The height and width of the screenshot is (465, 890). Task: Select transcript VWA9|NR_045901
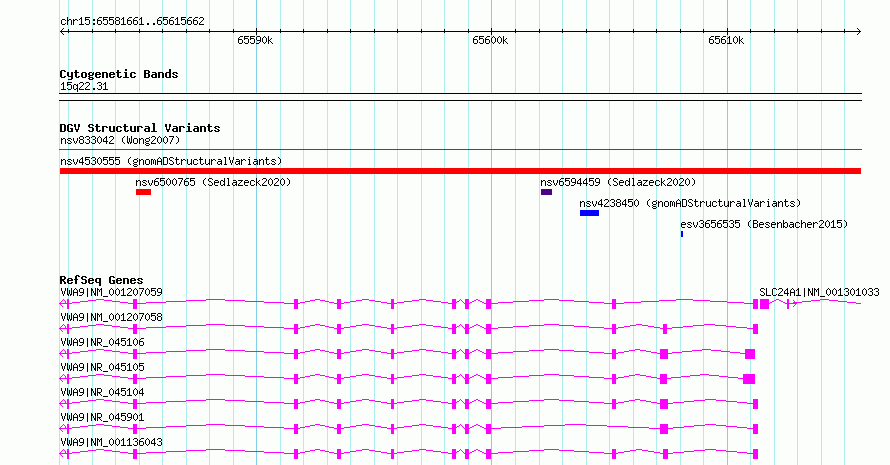102,417
